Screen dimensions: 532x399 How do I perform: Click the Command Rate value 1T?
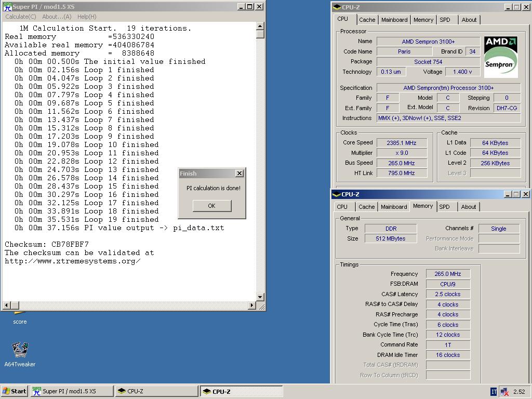point(448,345)
